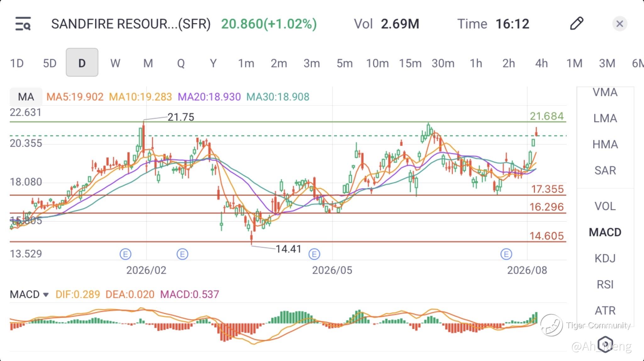The image size is (644, 361).
Task: Show the RSI indicator panel
Action: [605, 285]
